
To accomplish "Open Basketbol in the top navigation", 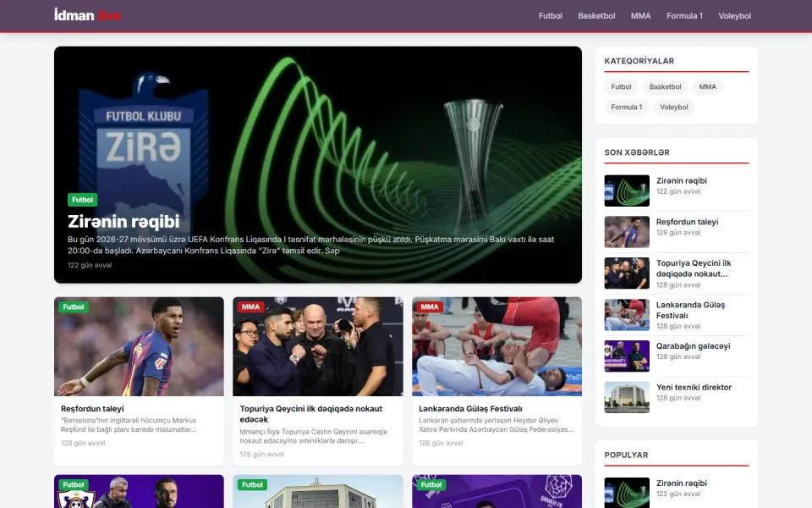I will pyautogui.click(x=596, y=16).
